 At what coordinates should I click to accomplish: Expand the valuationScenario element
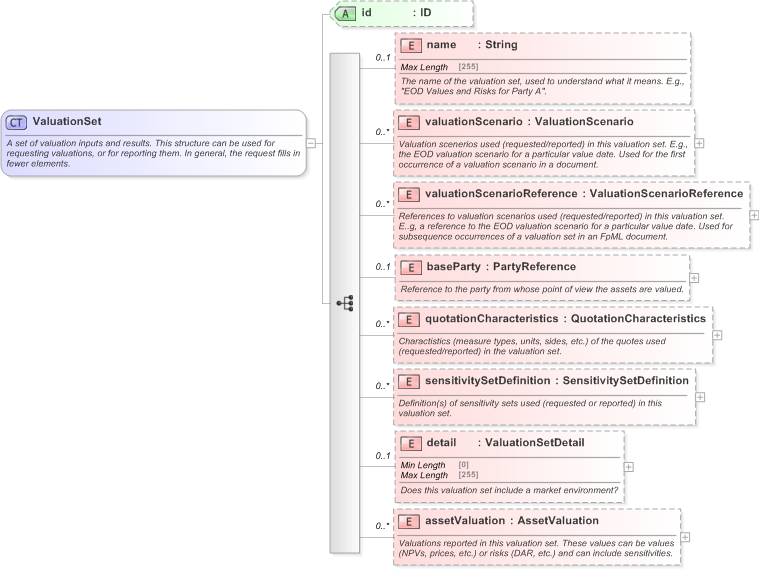click(x=699, y=143)
